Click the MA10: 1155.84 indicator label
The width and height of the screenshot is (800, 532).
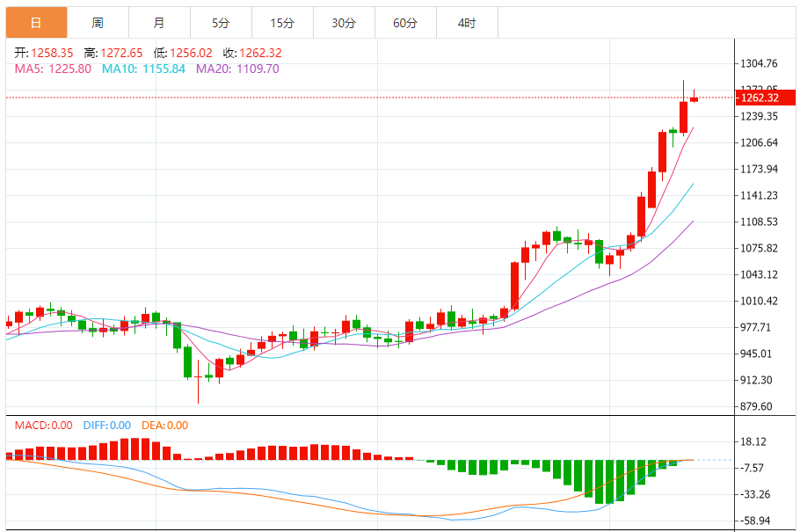pos(143,69)
